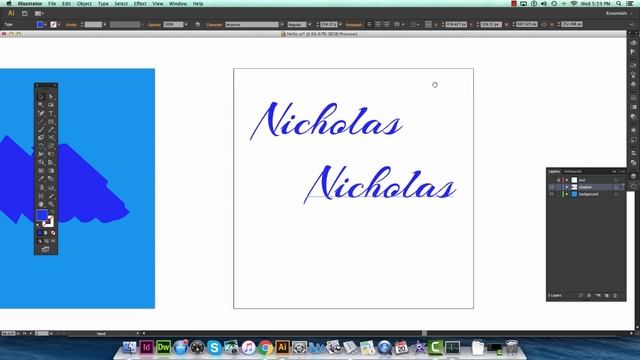640x360 pixels.
Task: Select the black arrow Selection tool
Action: coord(41,97)
